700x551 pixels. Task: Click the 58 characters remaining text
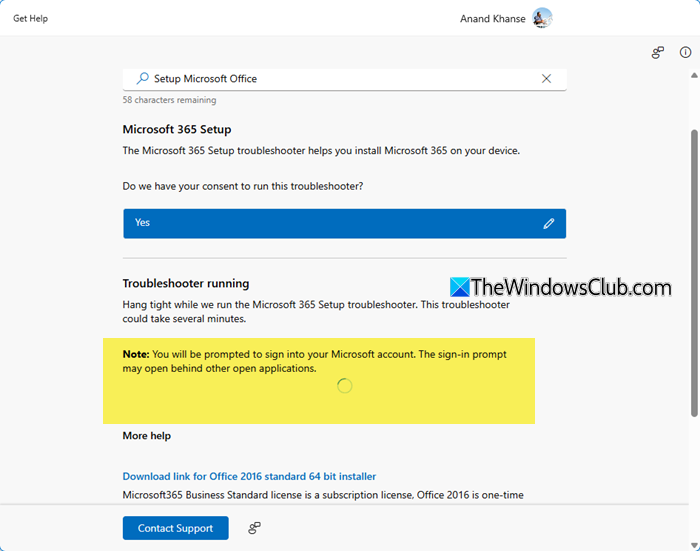pos(169,100)
